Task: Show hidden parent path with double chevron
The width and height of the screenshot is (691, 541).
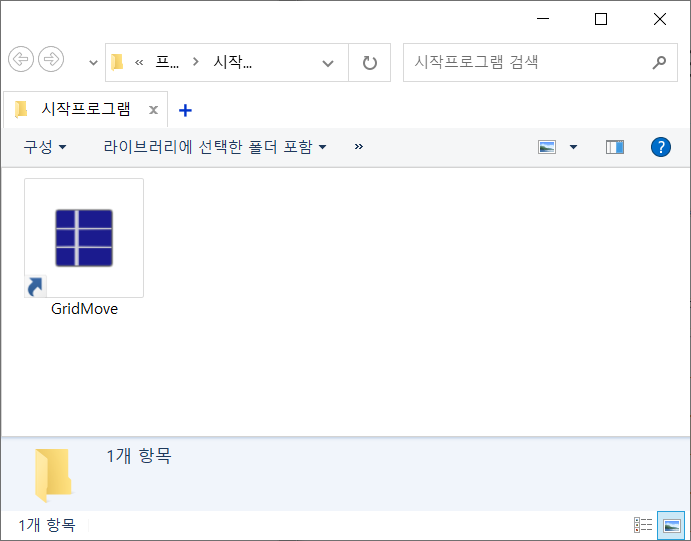Action: point(139,63)
